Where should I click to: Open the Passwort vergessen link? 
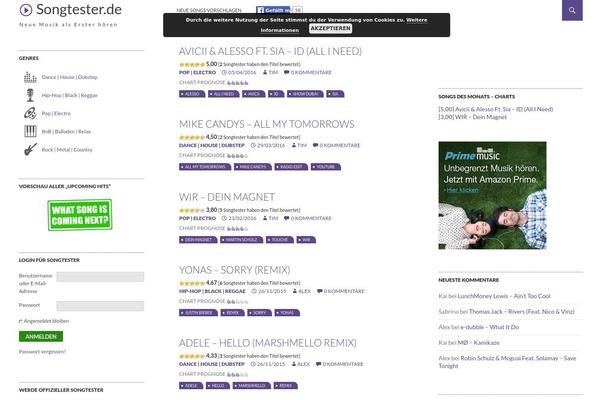(42, 351)
